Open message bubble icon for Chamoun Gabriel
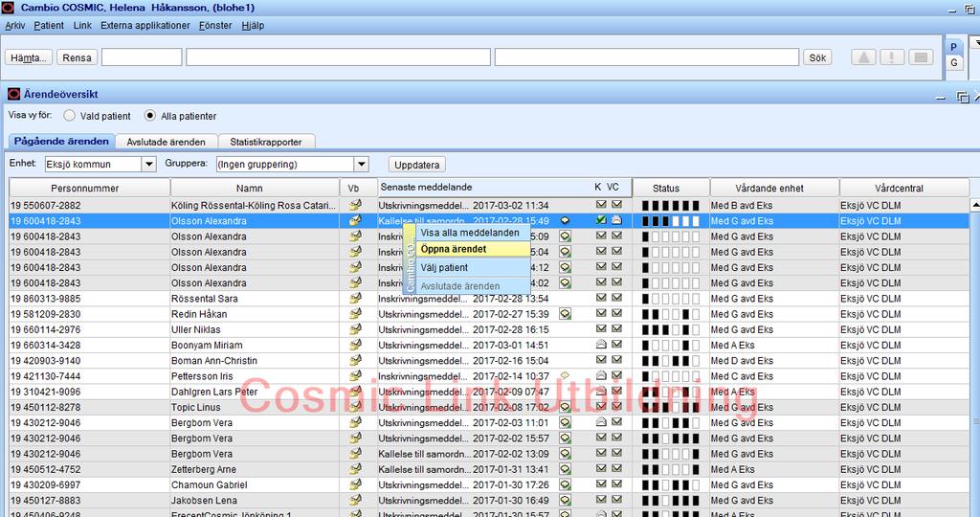Image resolution: width=980 pixels, height=517 pixels. tap(565, 484)
